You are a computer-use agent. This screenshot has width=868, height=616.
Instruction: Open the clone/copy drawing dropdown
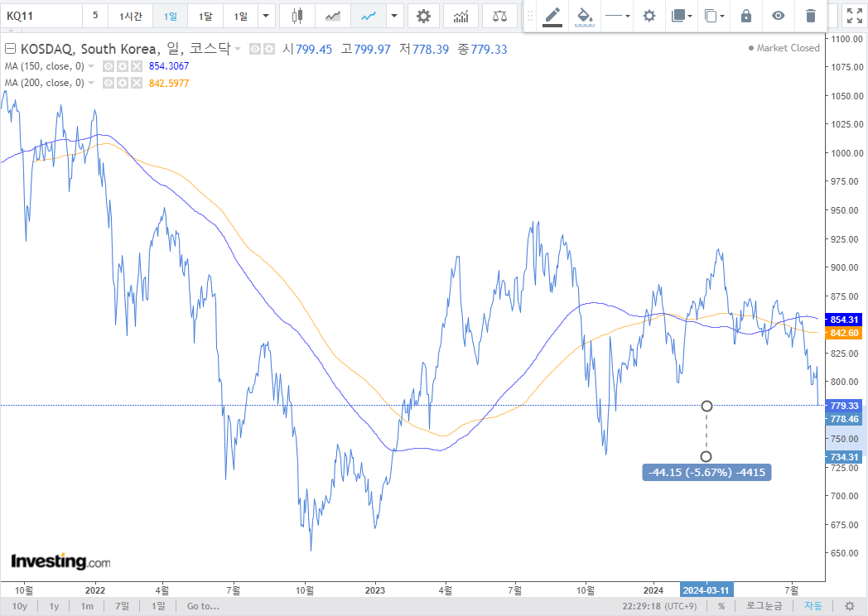[x=714, y=16]
